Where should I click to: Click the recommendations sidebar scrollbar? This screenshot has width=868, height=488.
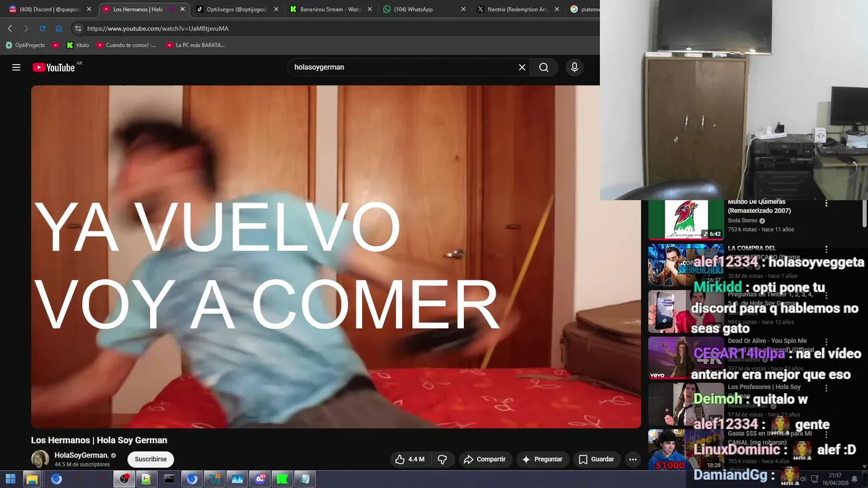pos(864,213)
